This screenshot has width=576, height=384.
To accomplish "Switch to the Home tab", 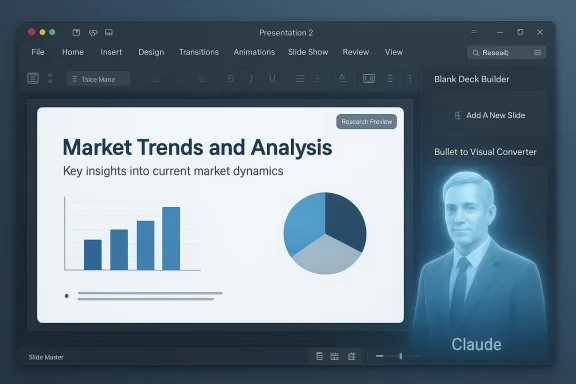I will point(73,52).
